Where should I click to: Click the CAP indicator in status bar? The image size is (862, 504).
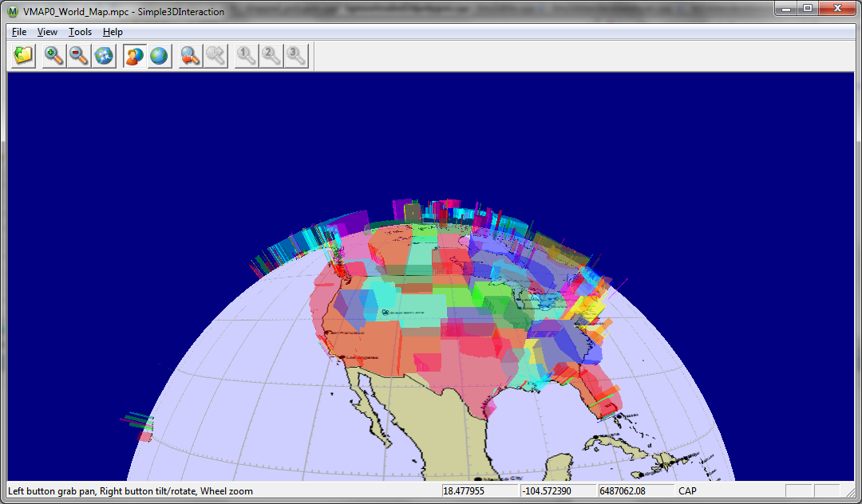688,490
